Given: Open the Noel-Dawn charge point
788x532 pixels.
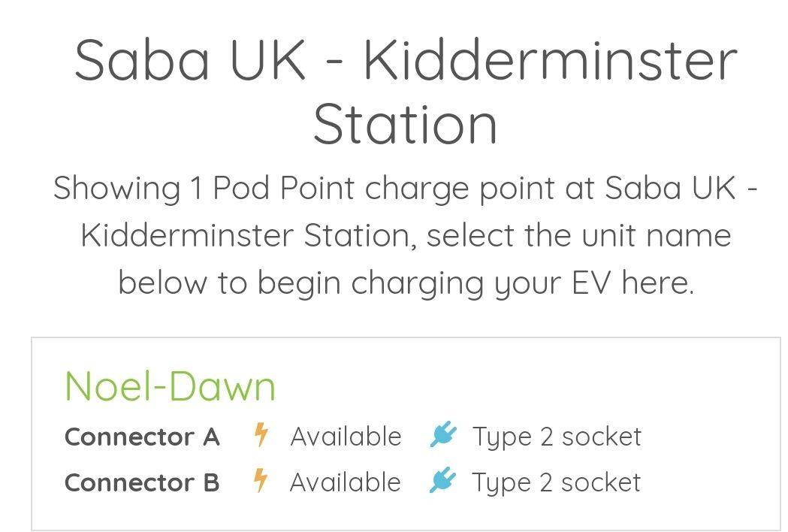Looking at the screenshot, I should tap(171, 385).
